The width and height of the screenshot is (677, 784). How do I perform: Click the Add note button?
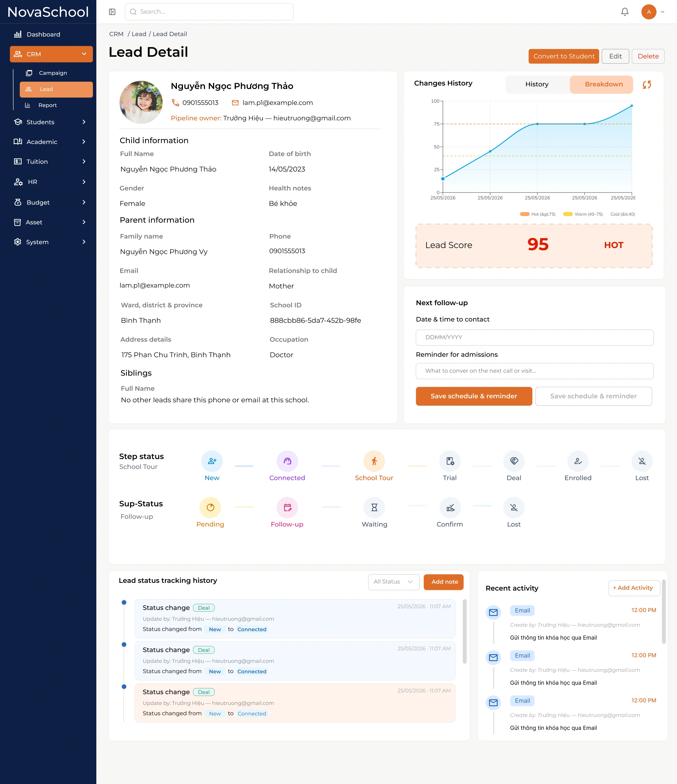[x=444, y=582]
